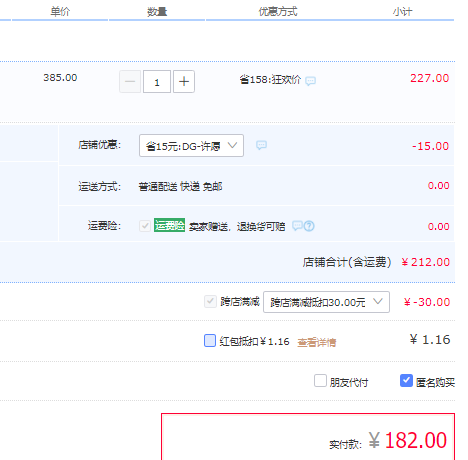Viewport: 468px width, 460px height.
Task: Decrease quantity with the minus button
Action: [130, 81]
